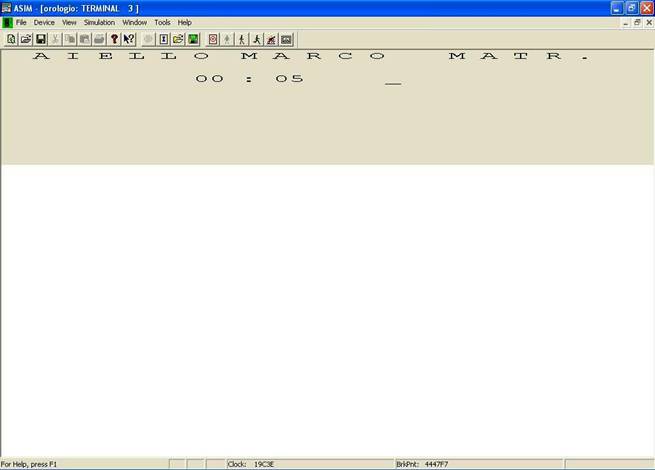This screenshot has height=470, width=655.
Task: Click the red reset simulation icon
Action: pyautogui.click(x=213, y=39)
